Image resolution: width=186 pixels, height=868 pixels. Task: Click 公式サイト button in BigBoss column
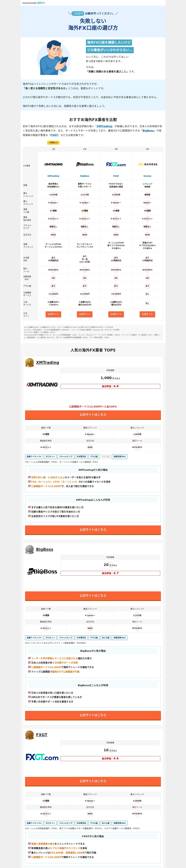85,314
